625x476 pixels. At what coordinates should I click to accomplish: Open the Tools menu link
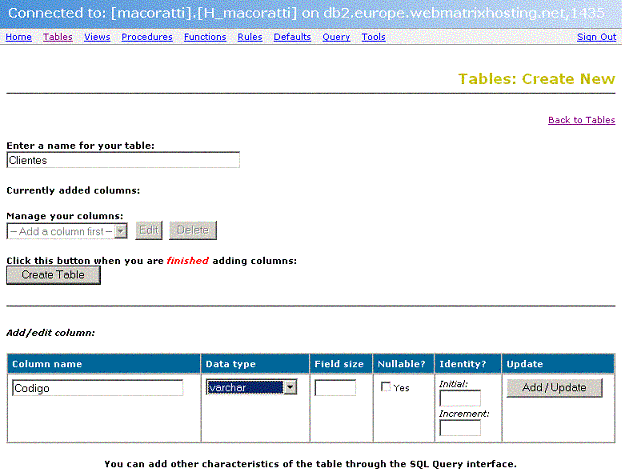[373, 37]
